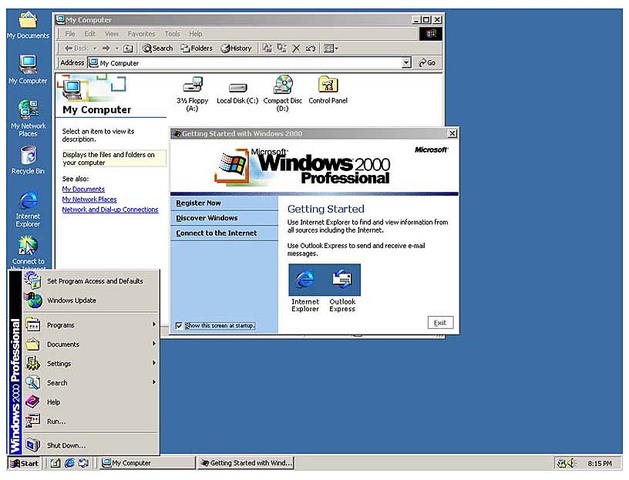The width and height of the screenshot is (629, 480).
Task: Open the Tools menu
Action: tap(172, 34)
